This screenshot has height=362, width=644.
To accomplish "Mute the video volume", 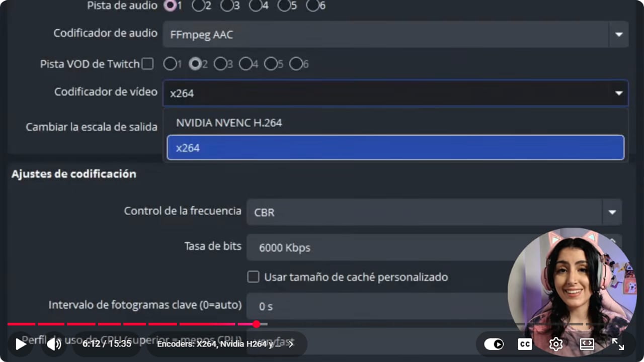I will [54, 344].
